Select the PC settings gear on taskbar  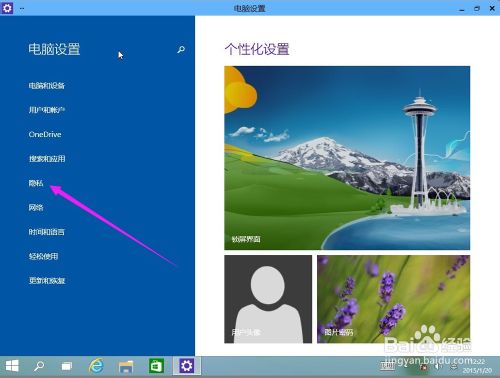pos(186,366)
